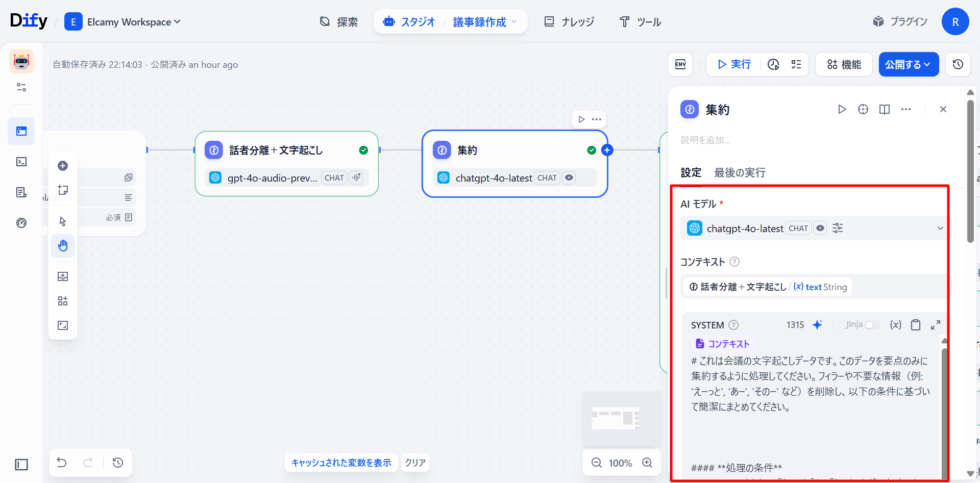The image size is (980, 483).
Task: Switch to the 最後の実行 tab
Action: (739, 173)
